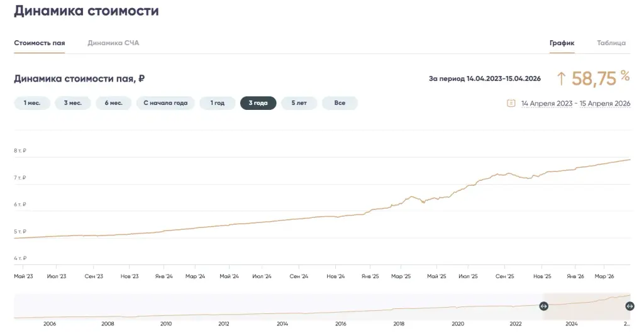
Task: Select С начала года period
Action: tap(165, 103)
